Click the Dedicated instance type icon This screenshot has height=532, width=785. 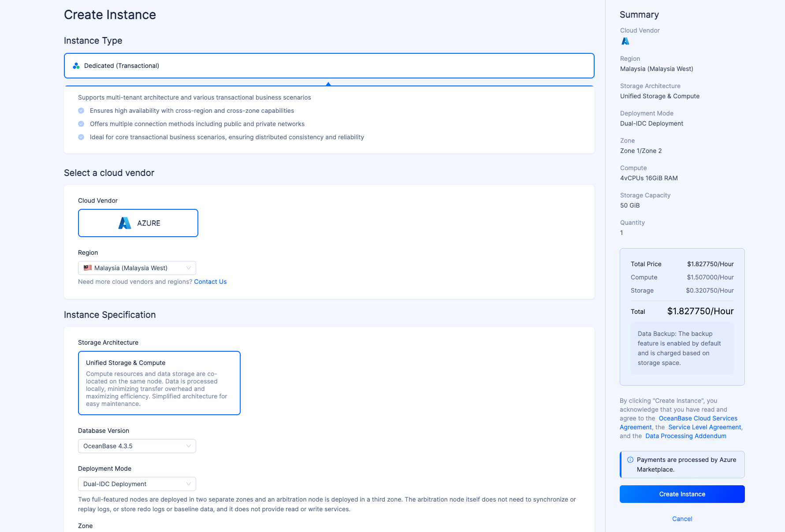76,66
